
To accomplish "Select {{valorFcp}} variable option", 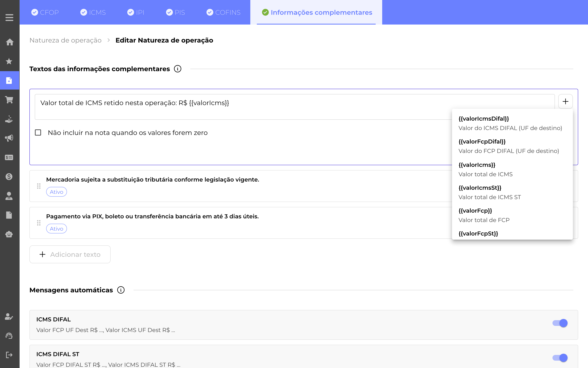I will (512, 215).
